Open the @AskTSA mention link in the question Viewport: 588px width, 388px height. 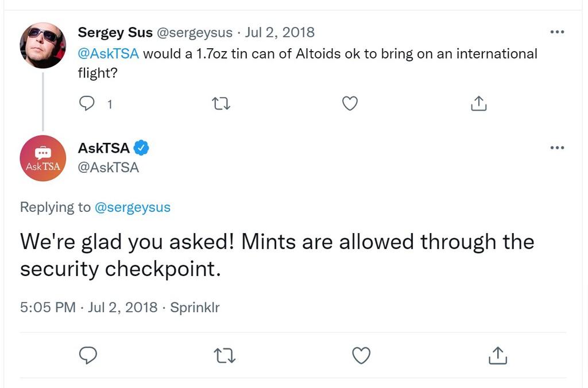coord(107,53)
